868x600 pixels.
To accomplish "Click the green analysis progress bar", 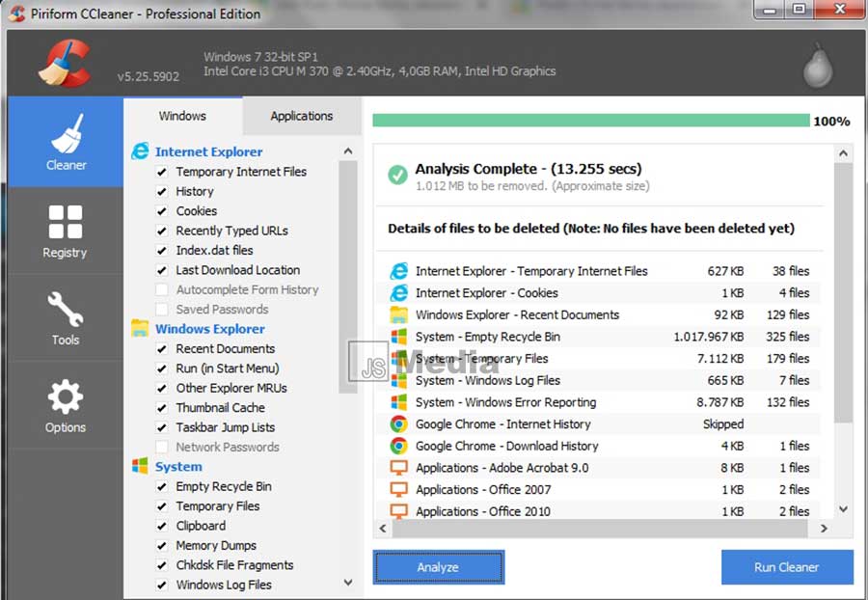I will (590, 121).
